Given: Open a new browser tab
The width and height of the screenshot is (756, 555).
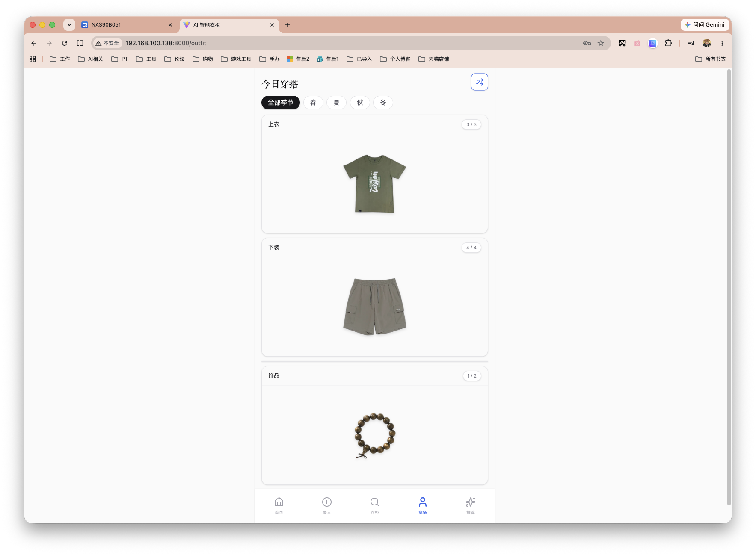Looking at the screenshot, I should 288,25.
